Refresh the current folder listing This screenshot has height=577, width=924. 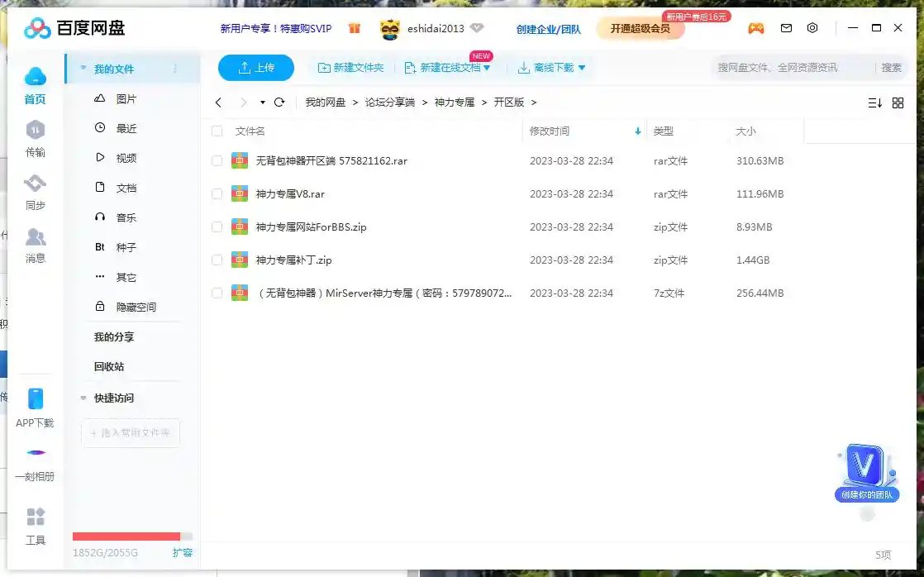tap(279, 102)
